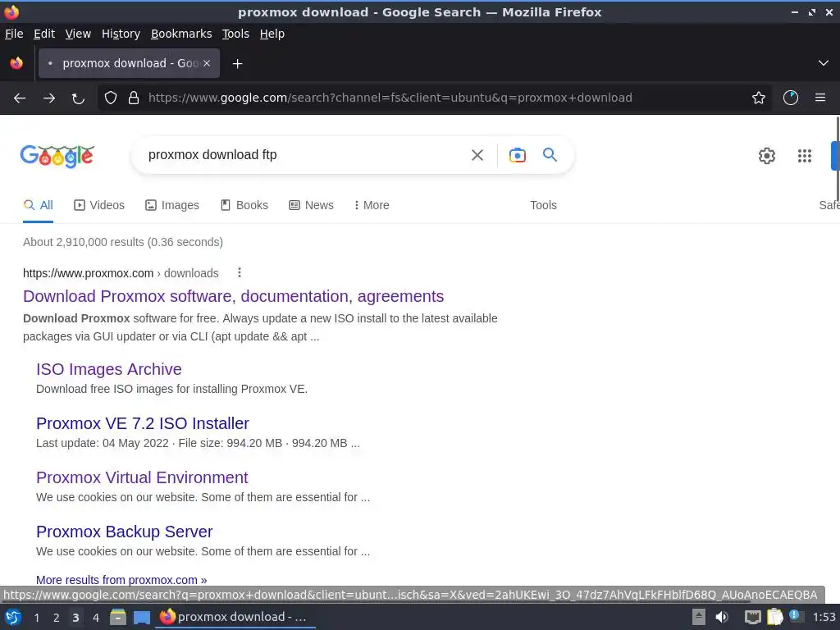
Task: Submit search with the magnifier icon
Action: (x=550, y=155)
